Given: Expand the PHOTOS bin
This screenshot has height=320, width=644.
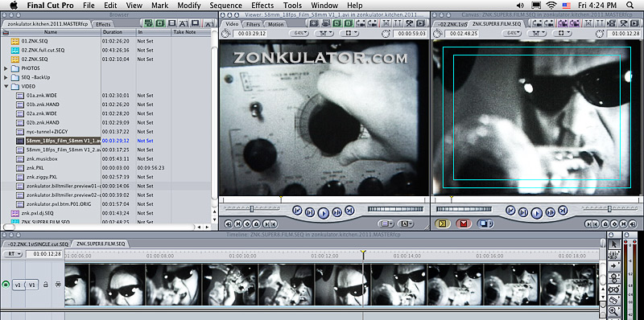Looking at the screenshot, I should (6, 68).
